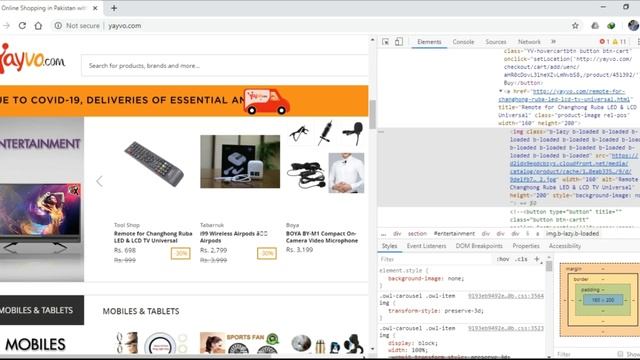Collapse the anchor tag disclosure triangle
Image resolution: width=640 pixels, height=360 pixels.
501,91
